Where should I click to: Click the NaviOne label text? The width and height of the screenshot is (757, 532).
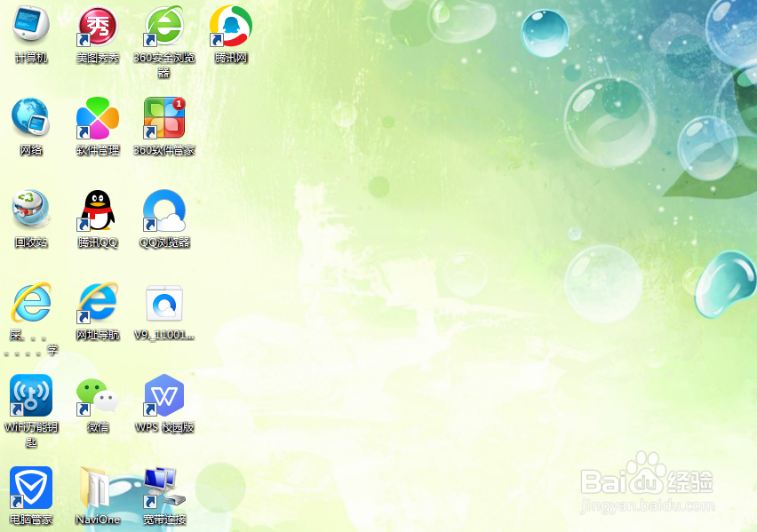[98, 520]
